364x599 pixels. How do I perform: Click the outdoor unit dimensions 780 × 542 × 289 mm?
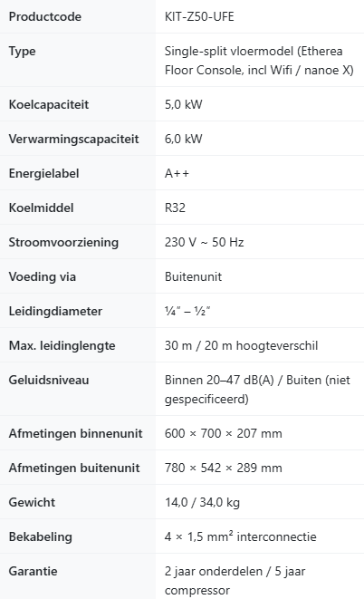pos(224,468)
